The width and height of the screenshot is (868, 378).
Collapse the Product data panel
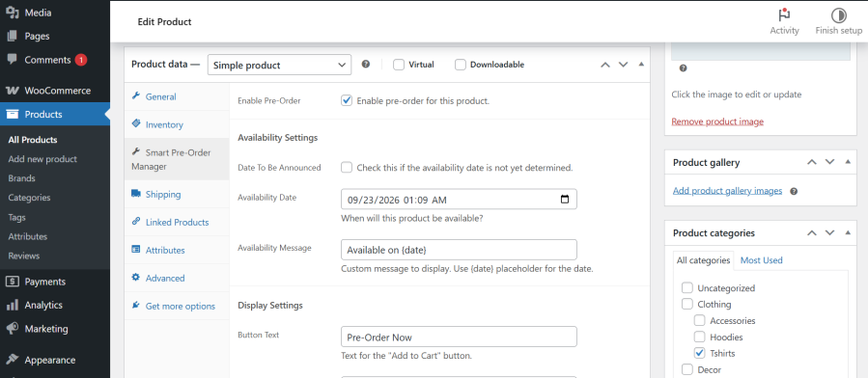pyautogui.click(x=641, y=64)
